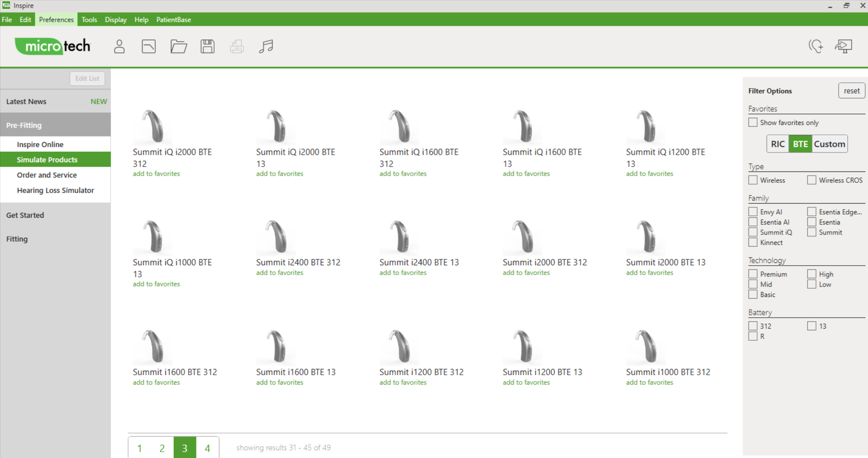Open Inspire Online in sidebar
This screenshot has width=868, height=458.
55,144
